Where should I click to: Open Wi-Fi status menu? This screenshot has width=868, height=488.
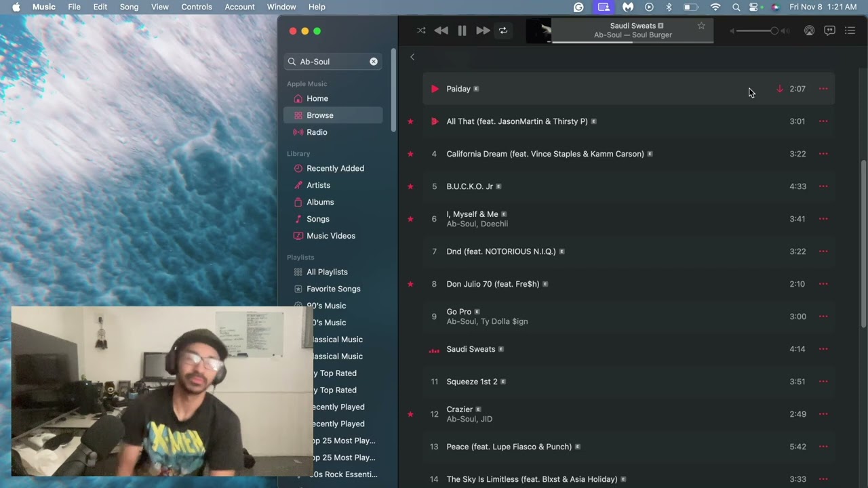(715, 7)
